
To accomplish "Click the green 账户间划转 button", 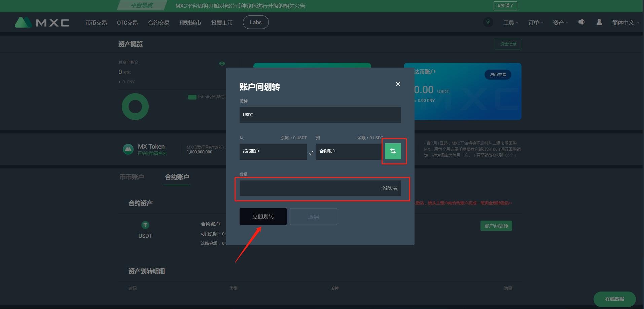I will (496, 226).
